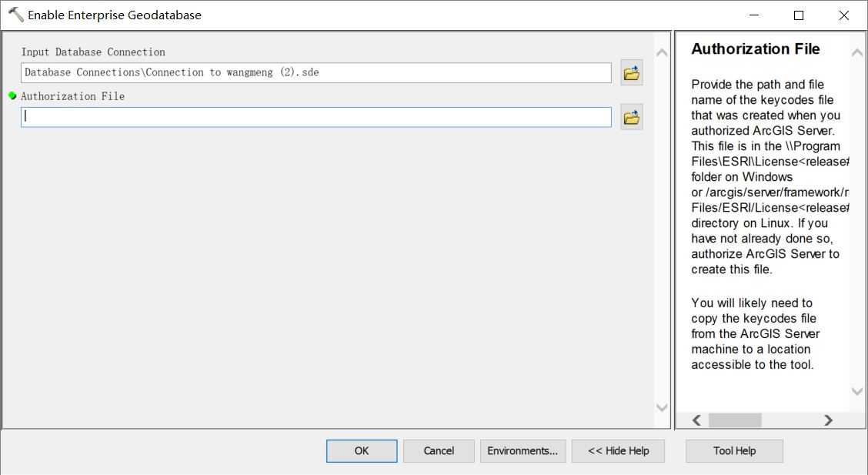Confirm with the OK button
The height and width of the screenshot is (475, 868).
click(362, 450)
